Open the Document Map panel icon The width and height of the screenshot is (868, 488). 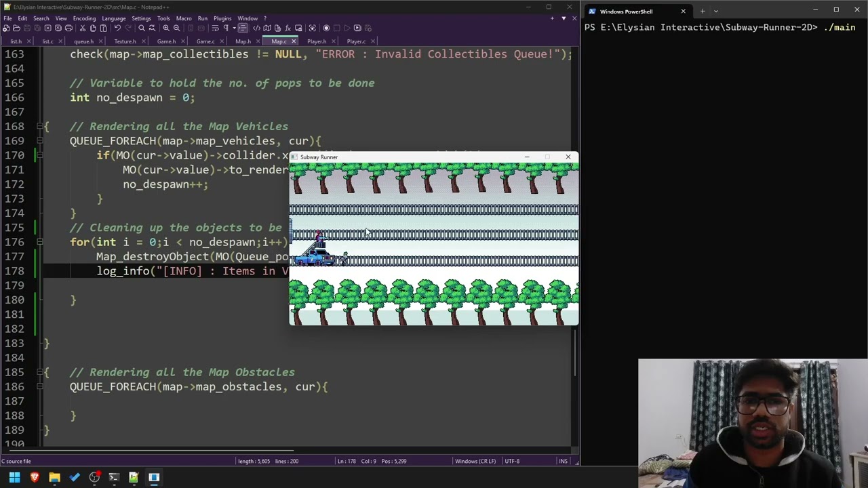[267, 28]
